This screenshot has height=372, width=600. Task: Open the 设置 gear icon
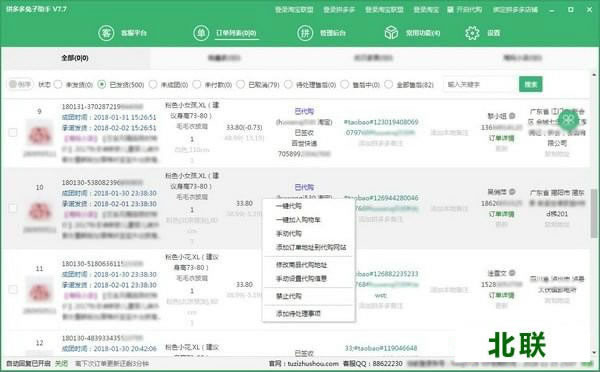tap(472, 33)
